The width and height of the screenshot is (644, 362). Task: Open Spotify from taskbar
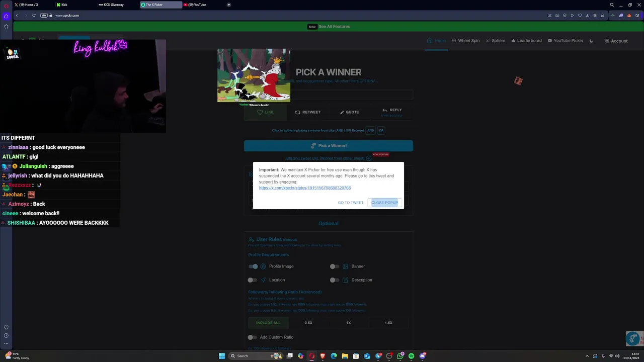point(411,356)
